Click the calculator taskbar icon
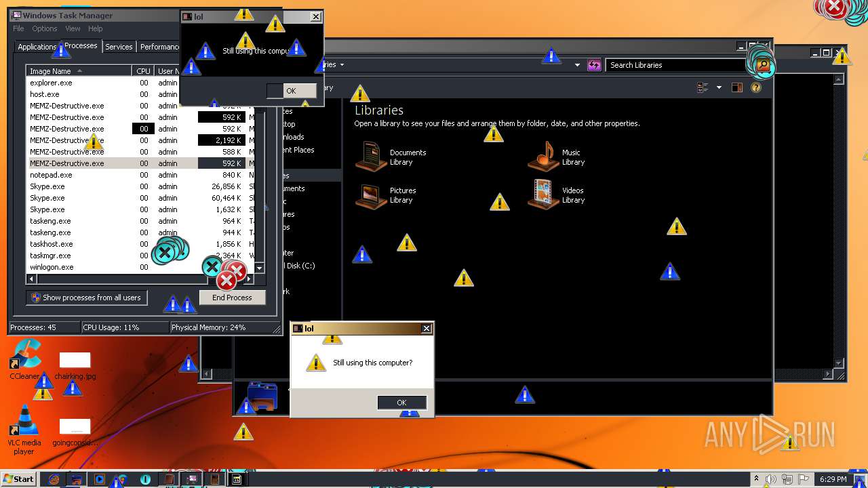Viewport: 868px width, 488px height. click(x=214, y=479)
